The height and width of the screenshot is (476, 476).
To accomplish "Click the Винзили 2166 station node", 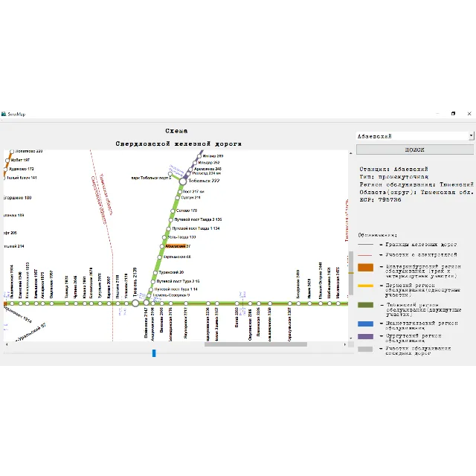I will click(162, 303).
